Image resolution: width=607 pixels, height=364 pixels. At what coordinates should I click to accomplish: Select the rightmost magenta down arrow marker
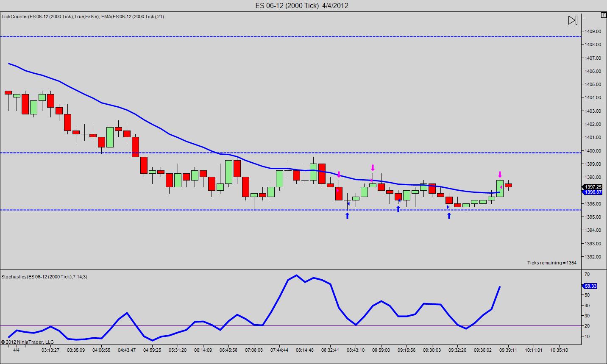pyautogui.click(x=500, y=174)
